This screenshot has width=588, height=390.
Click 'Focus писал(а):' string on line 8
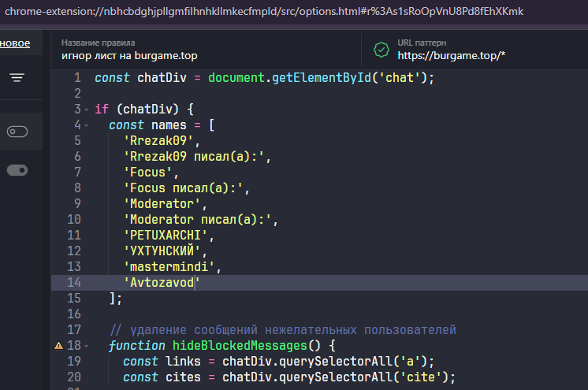point(183,188)
